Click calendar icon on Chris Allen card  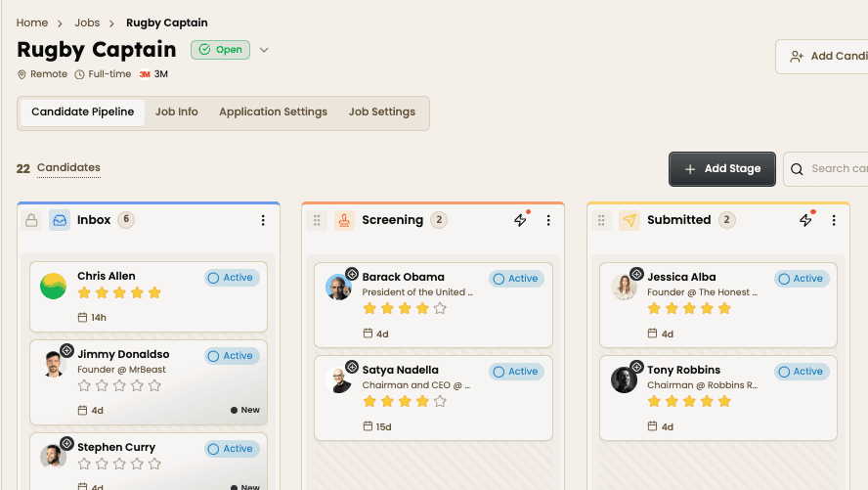click(x=82, y=317)
